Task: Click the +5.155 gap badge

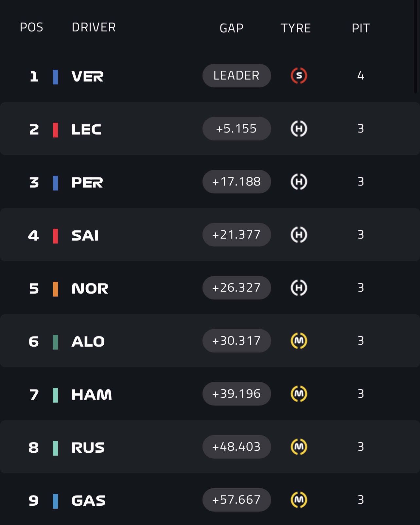Action: [x=236, y=129]
